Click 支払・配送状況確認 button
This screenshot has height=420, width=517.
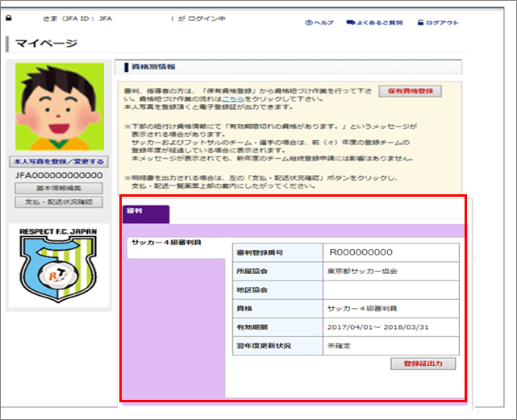(59, 202)
